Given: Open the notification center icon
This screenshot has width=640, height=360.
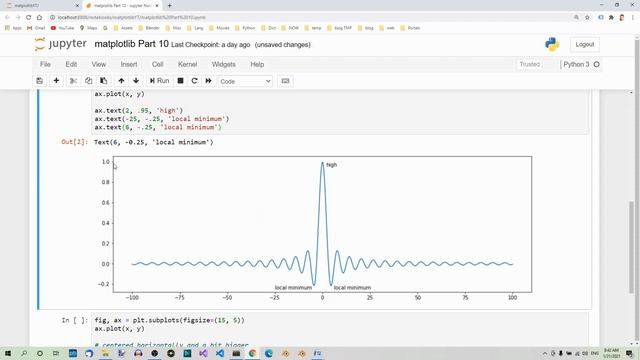Looking at the screenshot, I should click(x=629, y=353).
